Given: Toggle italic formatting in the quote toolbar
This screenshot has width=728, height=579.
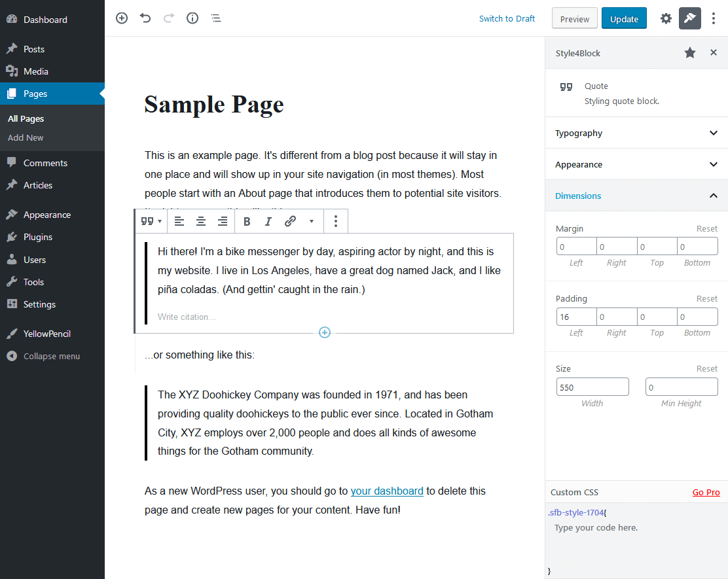Looking at the screenshot, I should [268, 221].
